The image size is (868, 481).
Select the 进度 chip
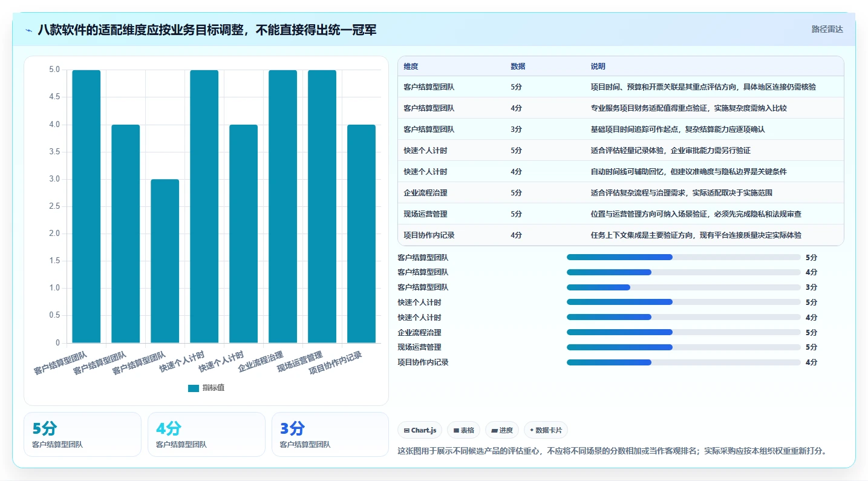coord(502,430)
